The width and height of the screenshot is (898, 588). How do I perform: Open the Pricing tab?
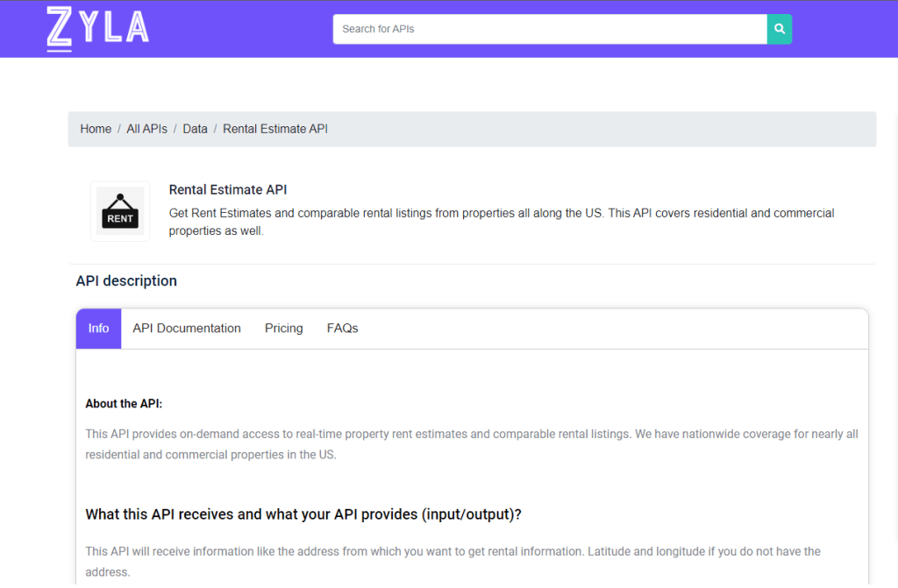283,329
